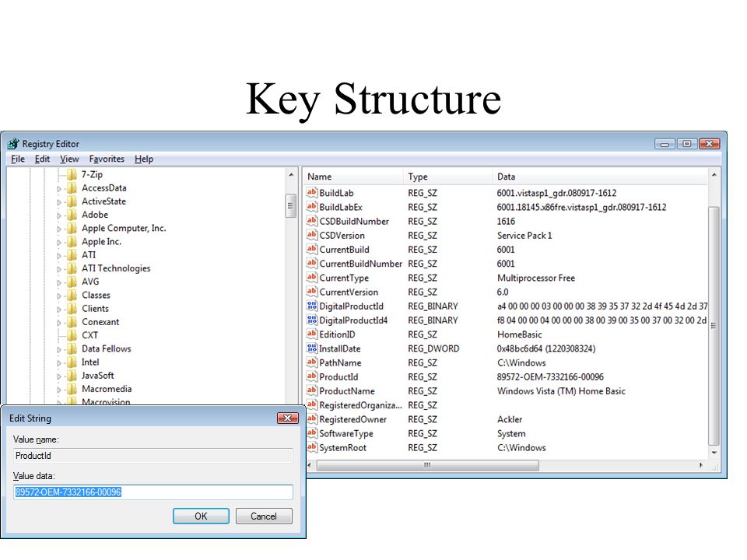Click the DigitalProductId binary icon

(311, 306)
